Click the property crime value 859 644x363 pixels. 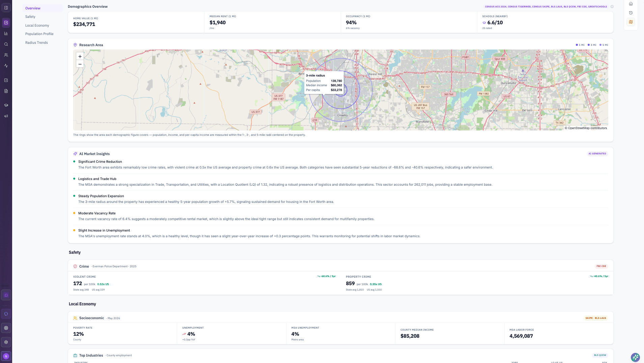pos(350,283)
